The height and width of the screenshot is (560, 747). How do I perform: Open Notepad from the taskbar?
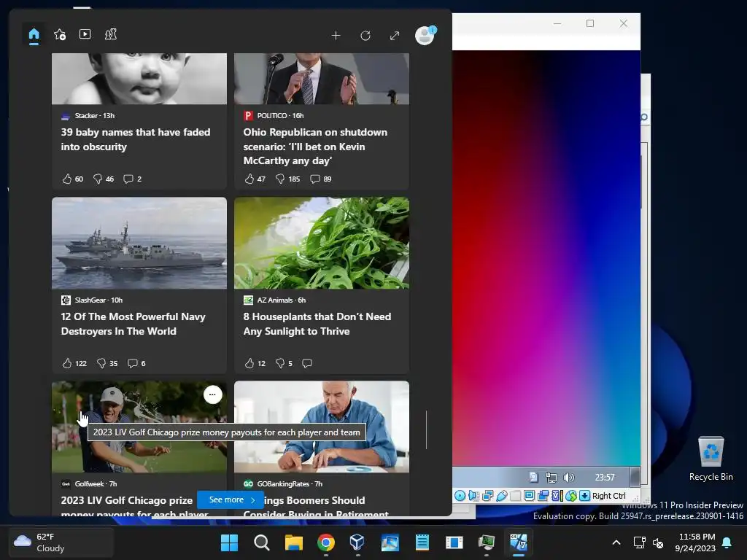point(422,542)
